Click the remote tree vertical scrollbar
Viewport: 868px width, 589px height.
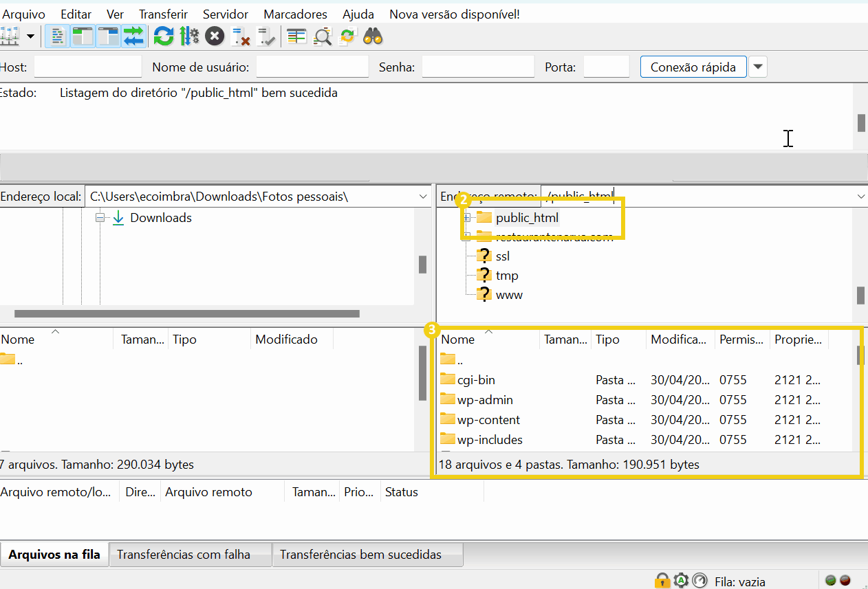click(860, 295)
